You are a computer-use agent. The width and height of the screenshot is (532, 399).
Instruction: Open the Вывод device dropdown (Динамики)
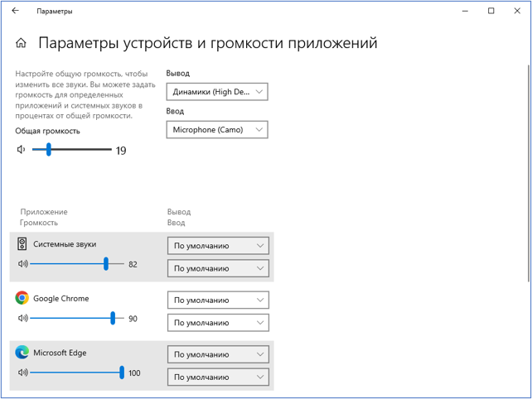(217, 92)
